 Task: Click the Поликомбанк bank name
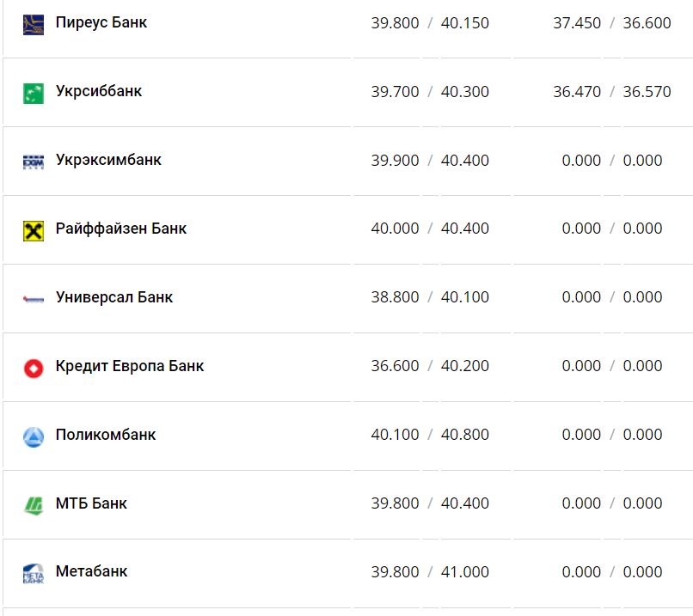106,435
